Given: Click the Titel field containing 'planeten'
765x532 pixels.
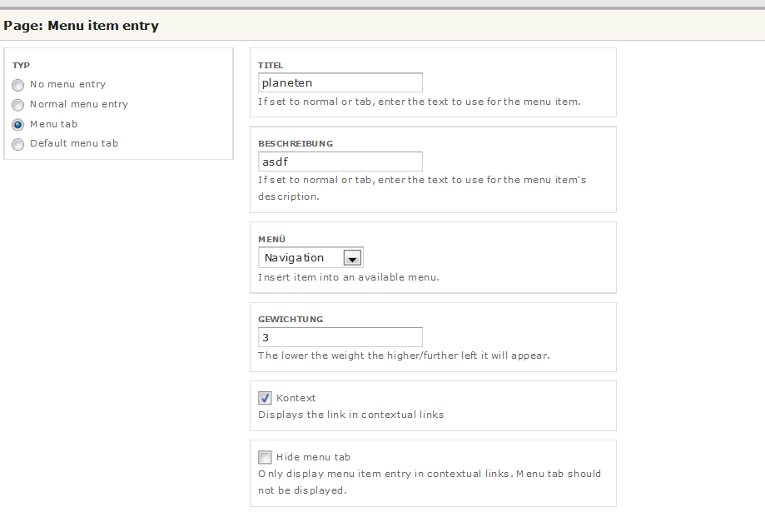Looking at the screenshot, I should coord(340,82).
